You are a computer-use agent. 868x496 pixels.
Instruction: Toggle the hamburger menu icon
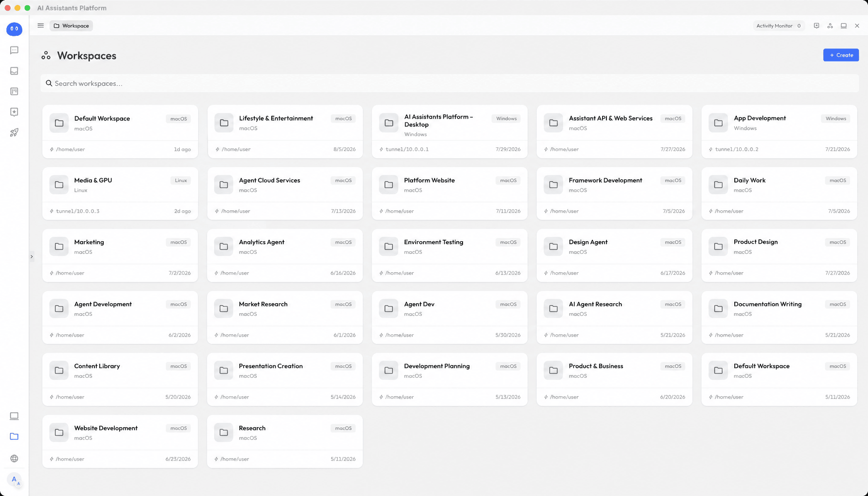point(41,26)
